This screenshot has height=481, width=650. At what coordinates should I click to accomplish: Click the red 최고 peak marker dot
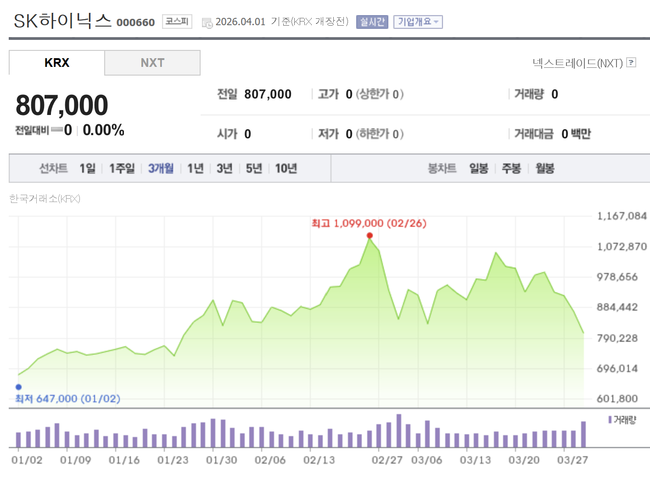point(370,236)
